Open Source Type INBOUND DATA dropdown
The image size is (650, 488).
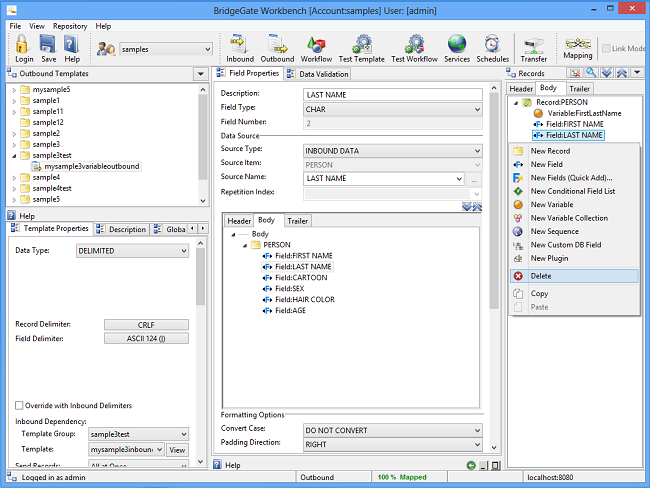(477, 151)
